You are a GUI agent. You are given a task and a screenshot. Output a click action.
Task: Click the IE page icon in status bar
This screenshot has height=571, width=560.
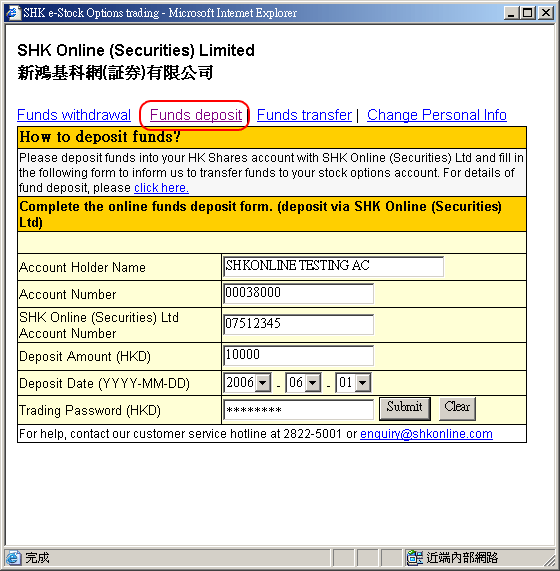(13, 558)
